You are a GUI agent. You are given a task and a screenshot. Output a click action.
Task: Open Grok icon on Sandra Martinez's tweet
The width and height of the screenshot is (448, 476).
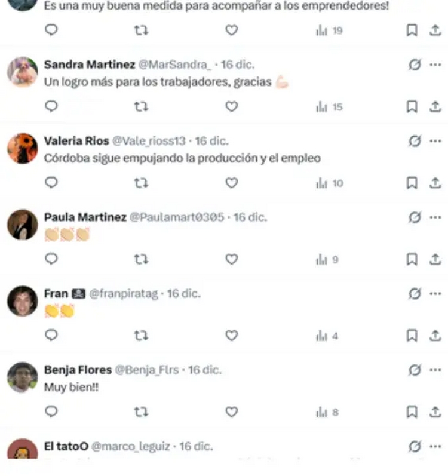[415, 65]
